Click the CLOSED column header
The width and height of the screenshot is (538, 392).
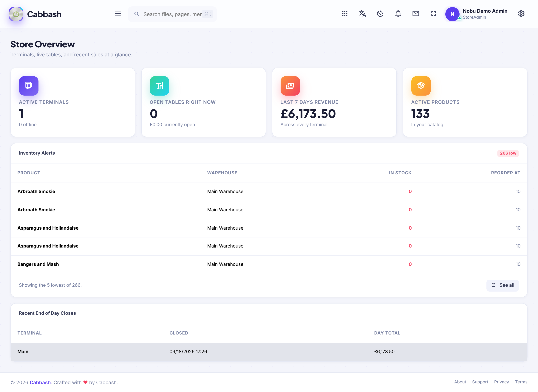[179, 333]
